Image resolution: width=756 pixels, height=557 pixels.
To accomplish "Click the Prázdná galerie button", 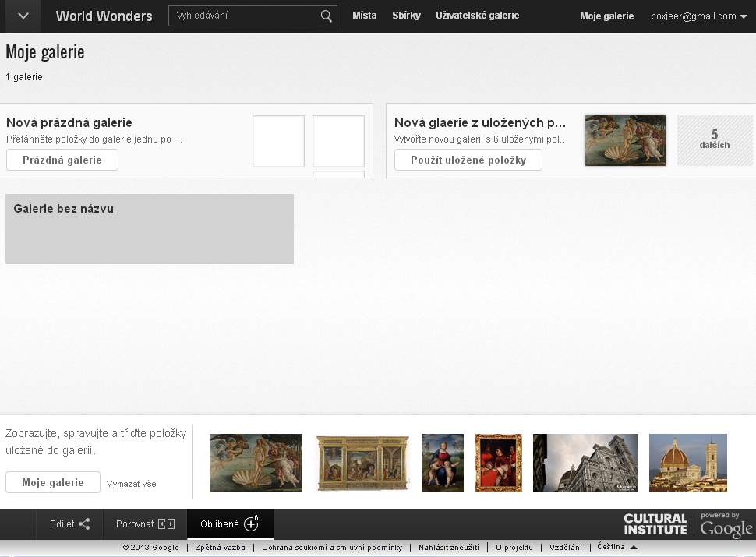I will [x=62, y=160].
